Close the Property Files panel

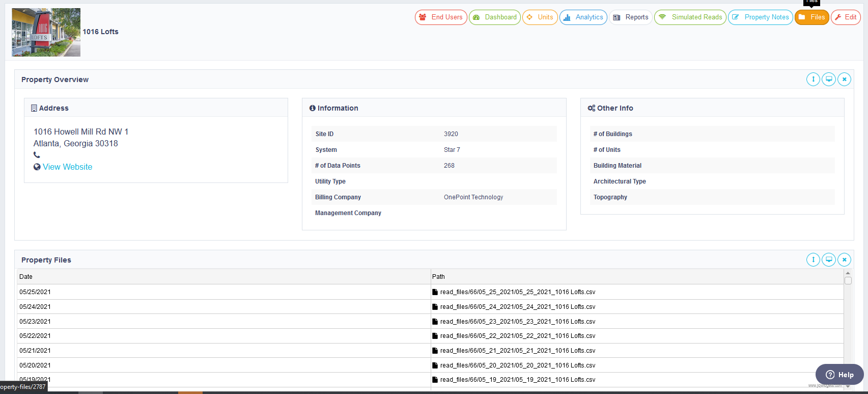(x=844, y=260)
